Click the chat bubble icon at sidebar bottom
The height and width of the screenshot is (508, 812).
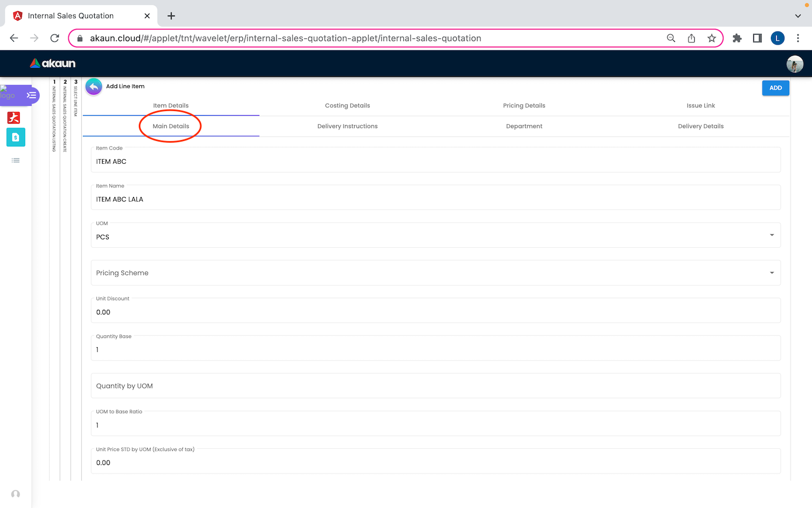tap(16, 494)
